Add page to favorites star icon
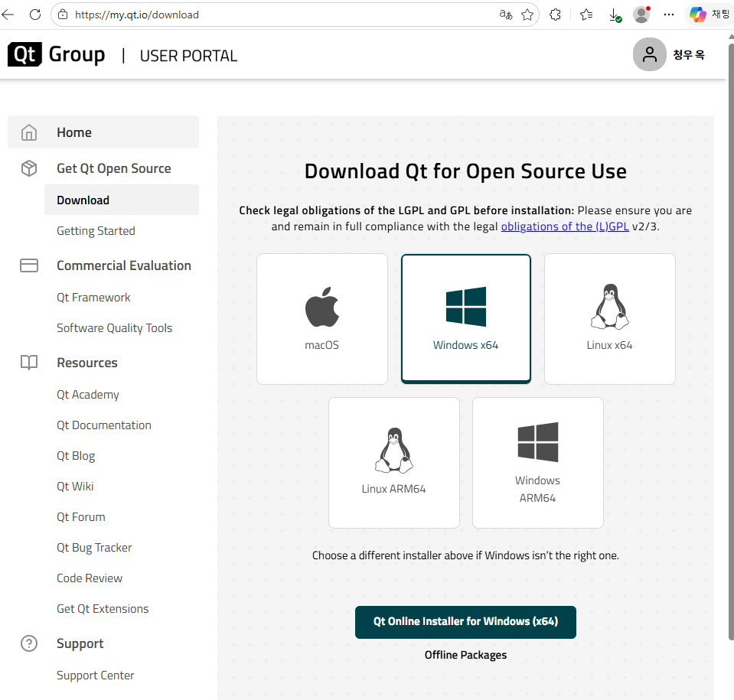Viewport: 734px width, 700px height. (527, 15)
